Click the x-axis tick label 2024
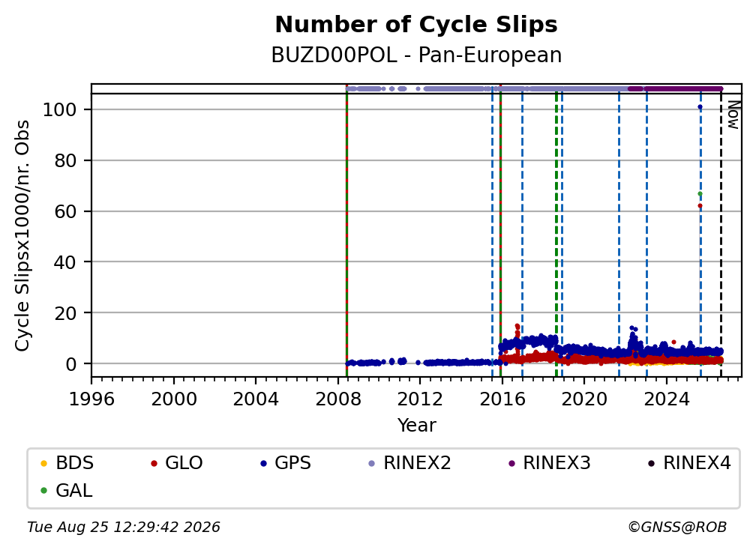Viewport: 756px width, 550px height. point(666,399)
